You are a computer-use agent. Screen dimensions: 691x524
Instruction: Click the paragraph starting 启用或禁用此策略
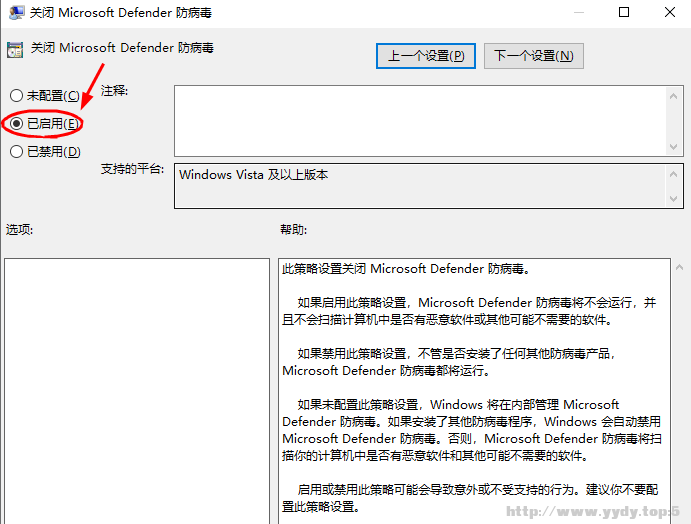470,498
